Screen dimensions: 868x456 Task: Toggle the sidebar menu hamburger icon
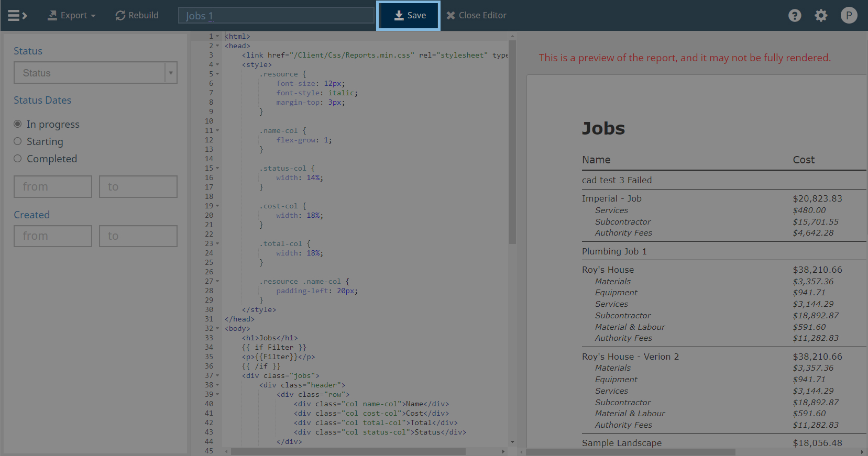(x=17, y=15)
